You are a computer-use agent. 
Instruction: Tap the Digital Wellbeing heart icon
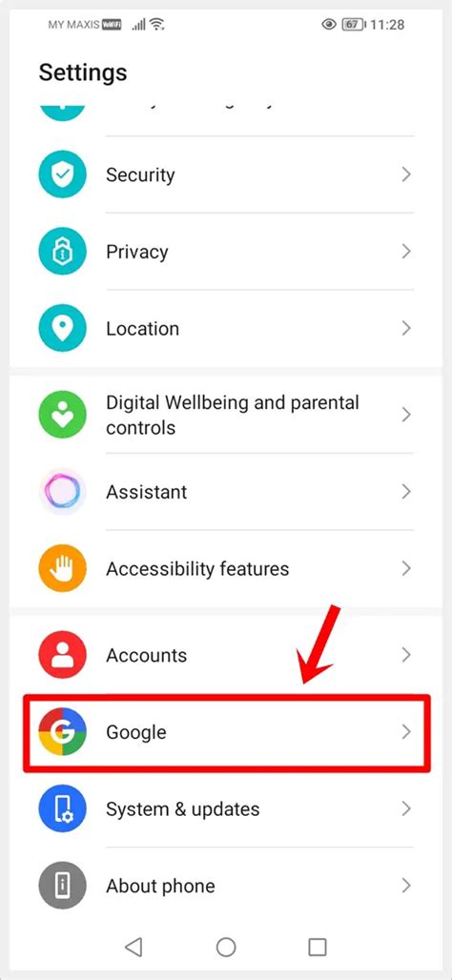pyautogui.click(x=62, y=415)
